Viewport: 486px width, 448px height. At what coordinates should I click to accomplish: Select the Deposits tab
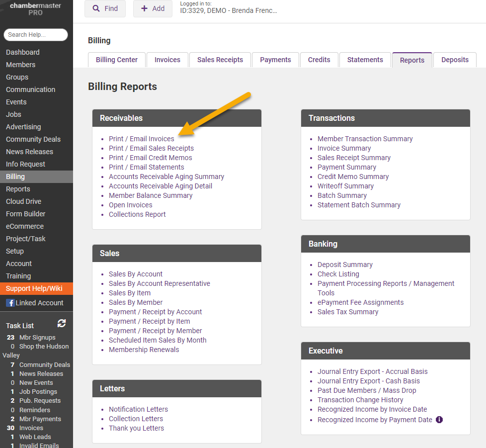tap(455, 60)
